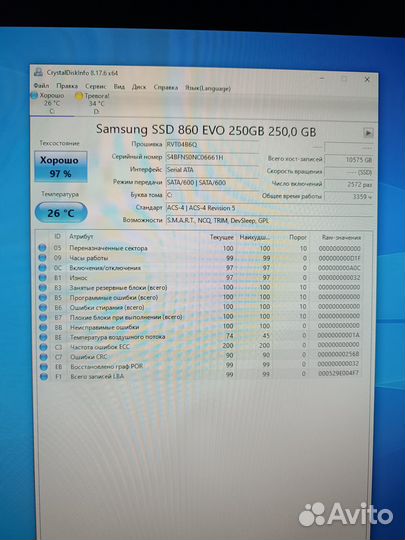
Task: Click the serial number field
Action: pos(212,157)
